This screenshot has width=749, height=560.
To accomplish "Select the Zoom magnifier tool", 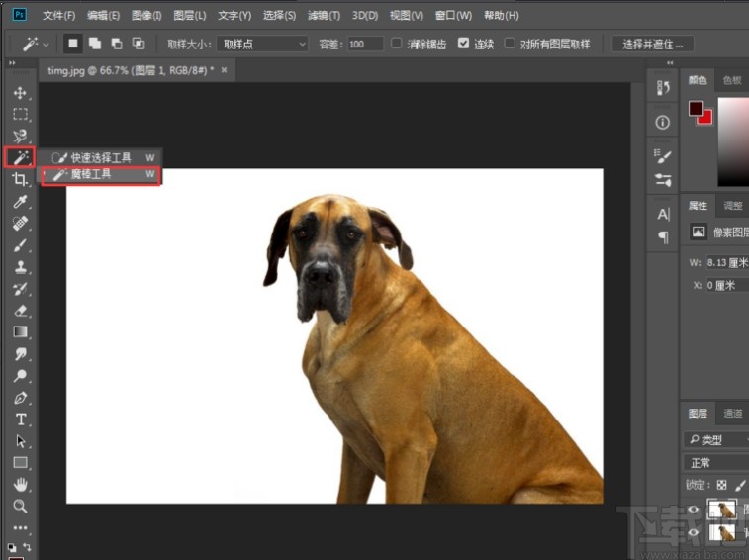I will coord(20,507).
